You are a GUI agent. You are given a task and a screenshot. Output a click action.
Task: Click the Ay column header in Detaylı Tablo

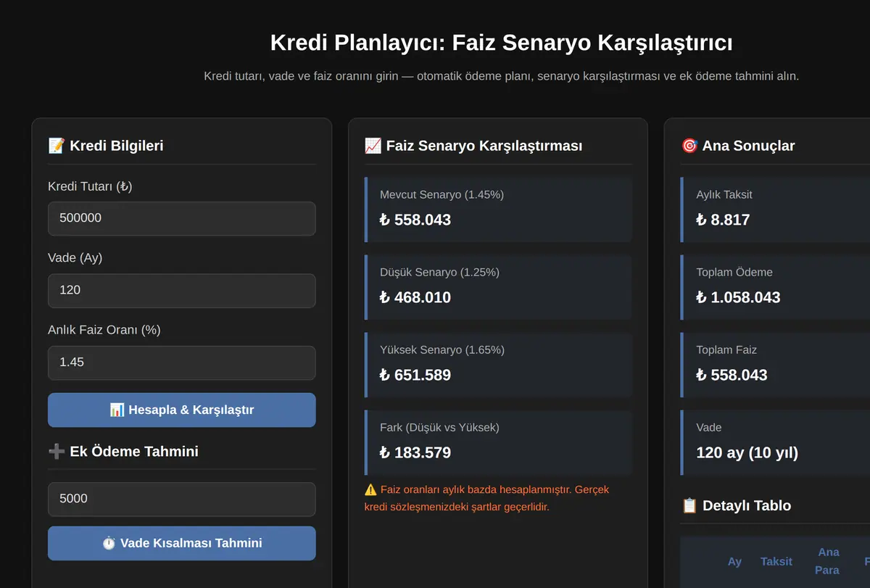[734, 561]
